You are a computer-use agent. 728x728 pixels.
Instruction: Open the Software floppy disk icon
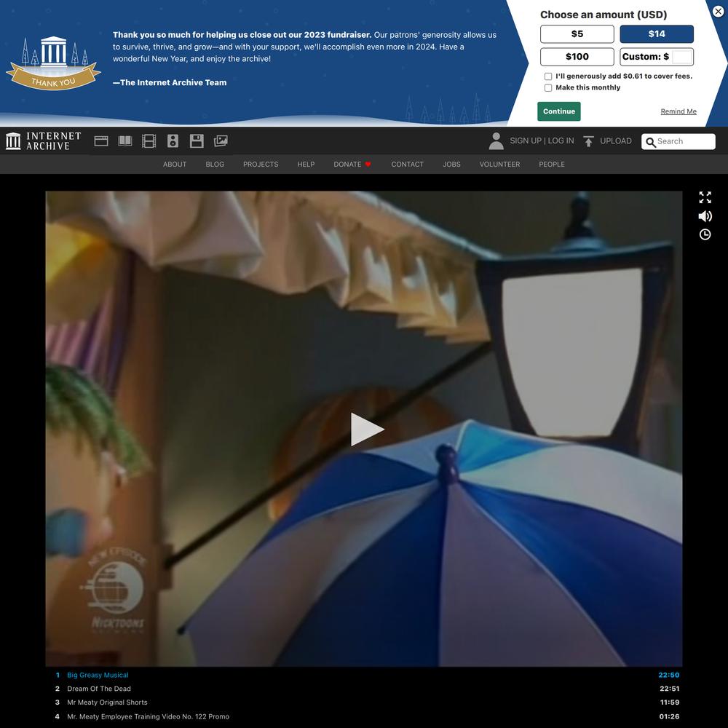point(197,141)
